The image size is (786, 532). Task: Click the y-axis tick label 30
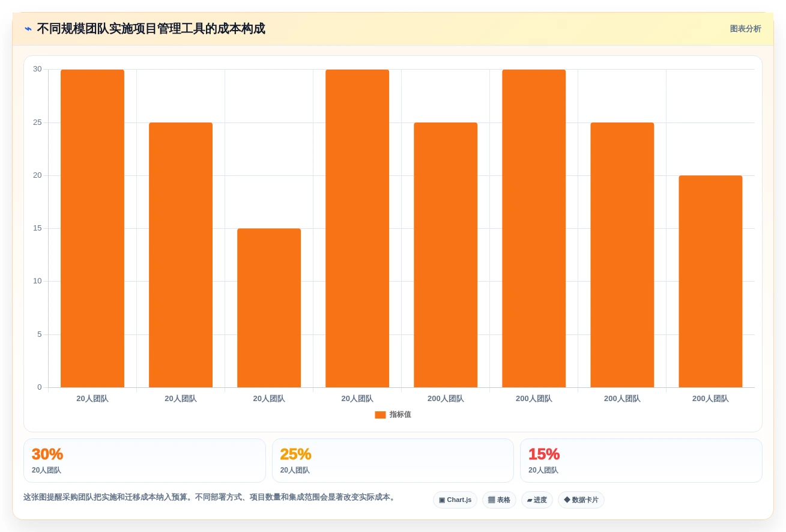(37, 69)
